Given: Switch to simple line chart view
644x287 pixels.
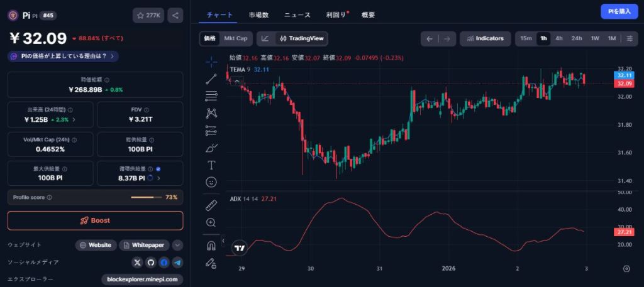Looking at the screenshot, I should [265, 38].
